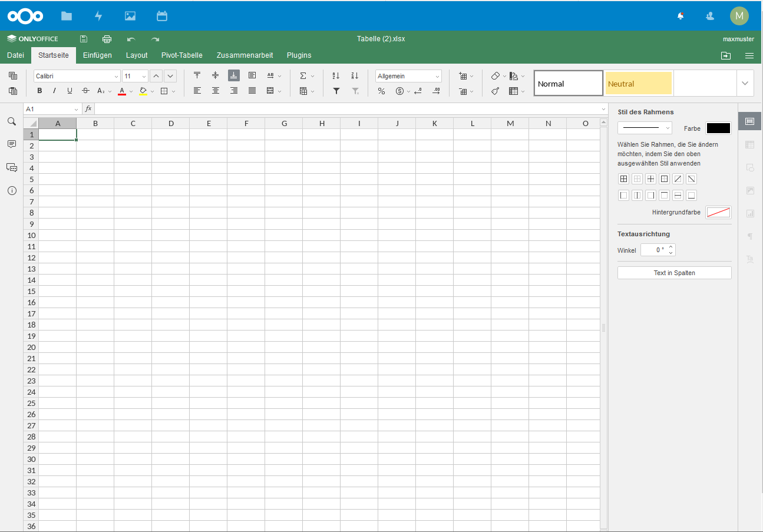Screen dimensions: 763x532
Task: Toggle underline text formatting
Action: [x=70, y=91]
